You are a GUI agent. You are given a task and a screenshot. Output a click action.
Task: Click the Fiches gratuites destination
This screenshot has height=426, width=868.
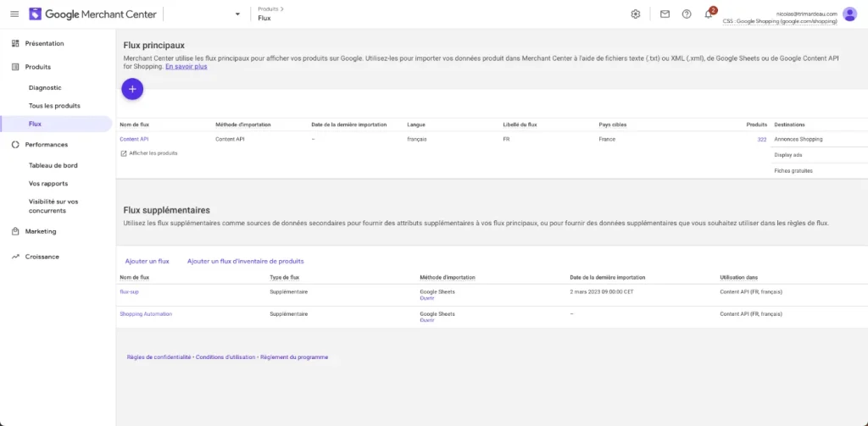click(x=793, y=171)
